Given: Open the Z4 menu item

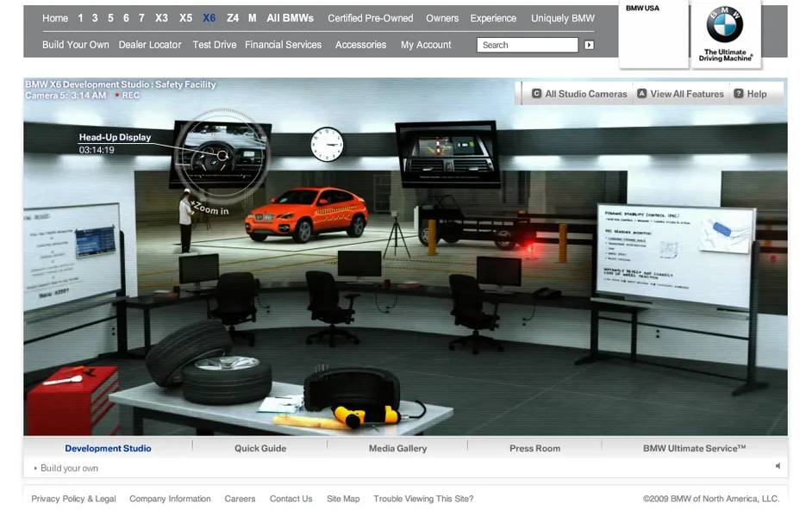Looking at the screenshot, I should tap(233, 18).
